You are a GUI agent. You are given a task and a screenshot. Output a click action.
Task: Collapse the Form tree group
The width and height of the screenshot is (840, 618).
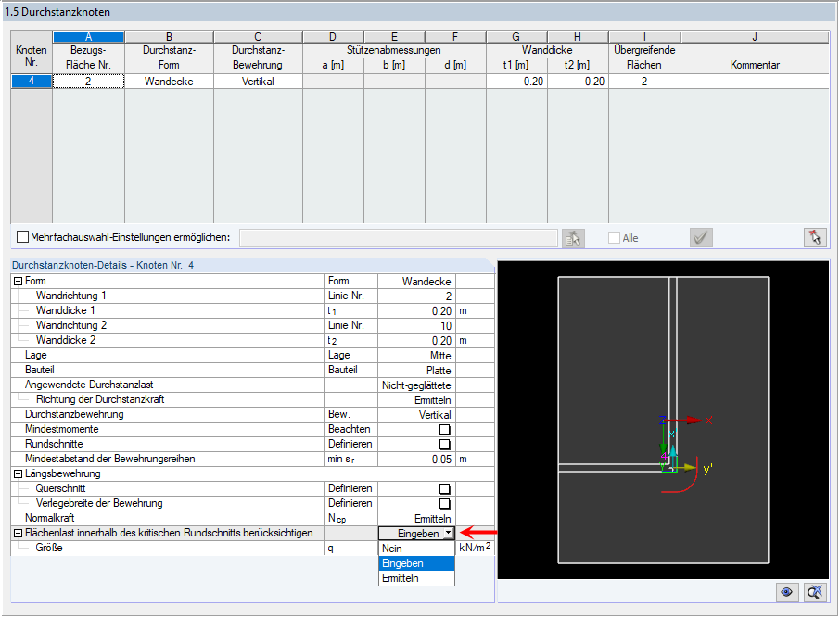point(19,281)
